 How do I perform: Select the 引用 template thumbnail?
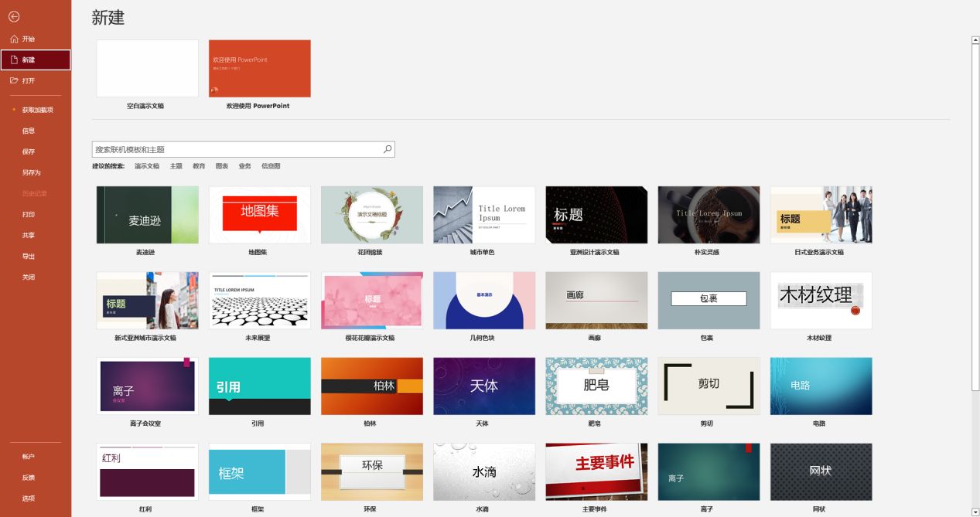(x=260, y=386)
